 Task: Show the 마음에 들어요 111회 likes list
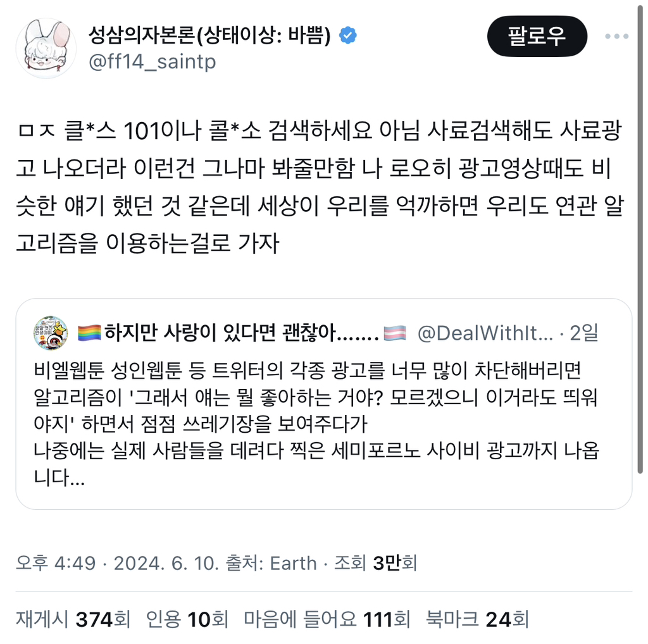pos(327,619)
